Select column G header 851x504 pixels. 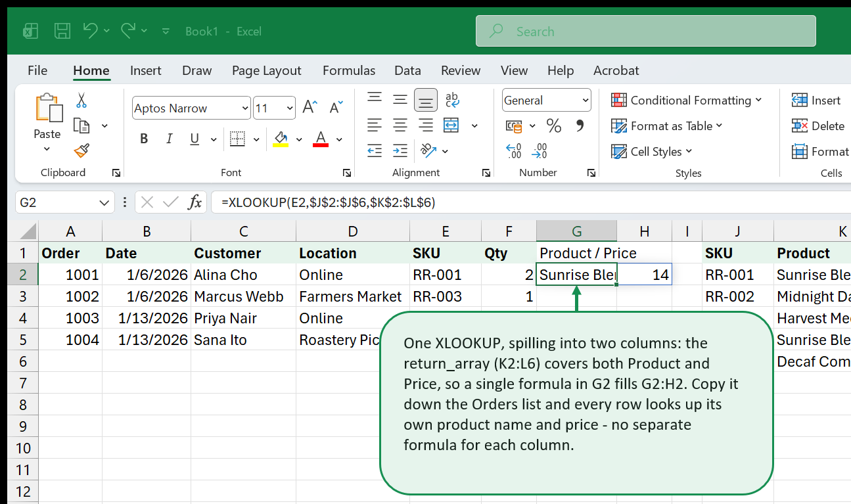tap(576, 231)
